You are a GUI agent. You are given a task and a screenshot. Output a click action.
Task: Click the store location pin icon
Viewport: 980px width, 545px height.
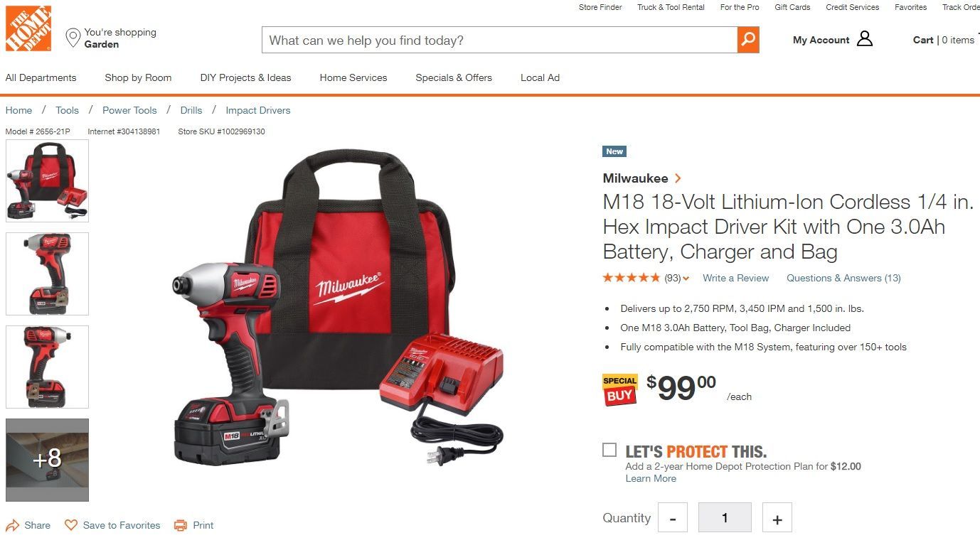73,38
